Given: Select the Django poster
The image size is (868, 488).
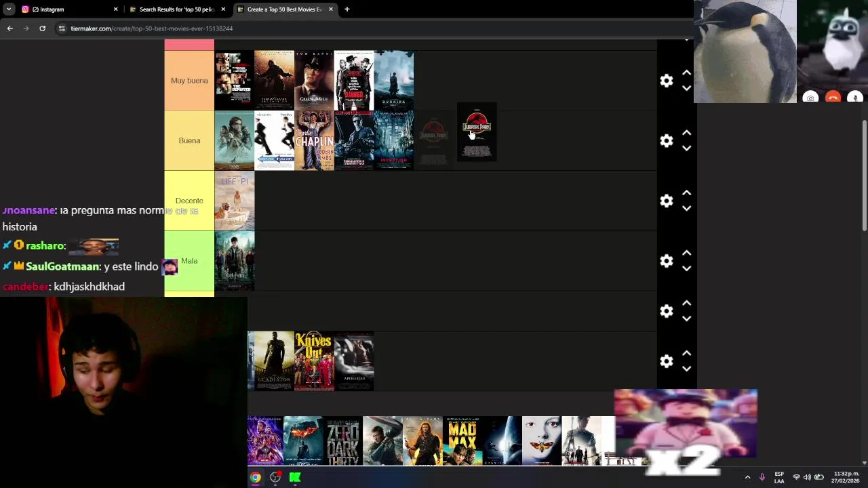Looking at the screenshot, I should coord(354,80).
